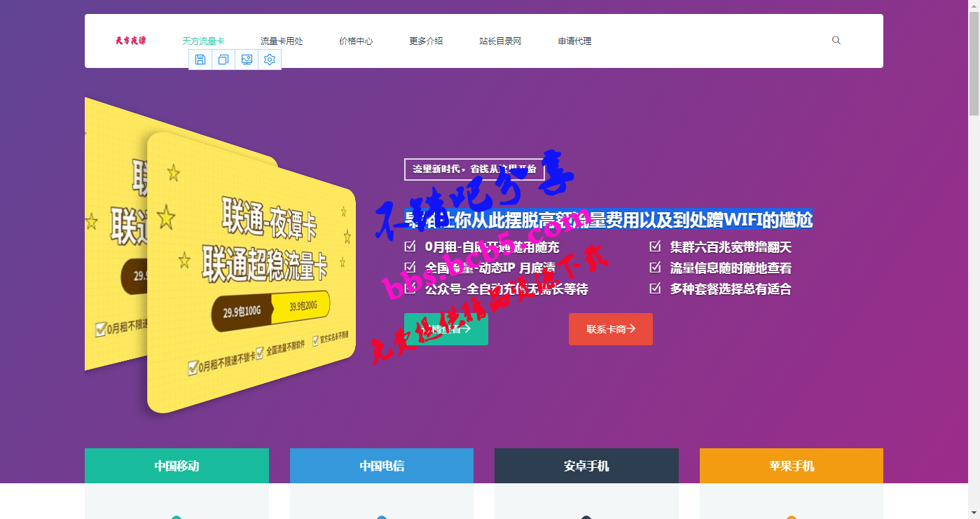Image resolution: width=980 pixels, height=519 pixels.
Task: Expand the 流量卡用处 nav menu
Action: 282,41
